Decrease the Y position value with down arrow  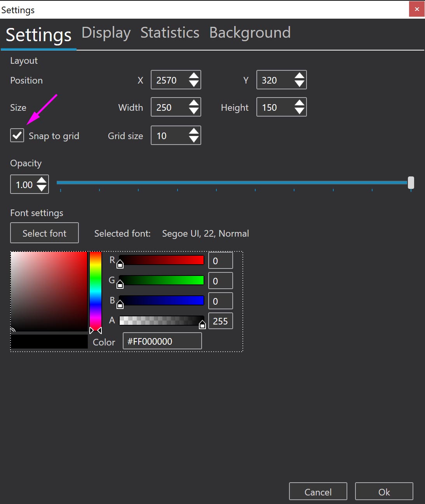click(299, 84)
